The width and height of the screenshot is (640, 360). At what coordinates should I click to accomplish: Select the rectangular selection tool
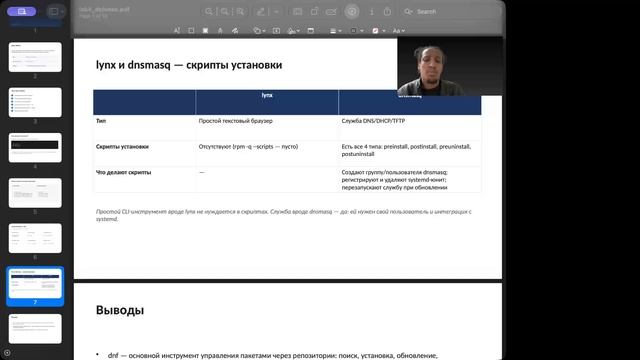[x=191, y=31]
